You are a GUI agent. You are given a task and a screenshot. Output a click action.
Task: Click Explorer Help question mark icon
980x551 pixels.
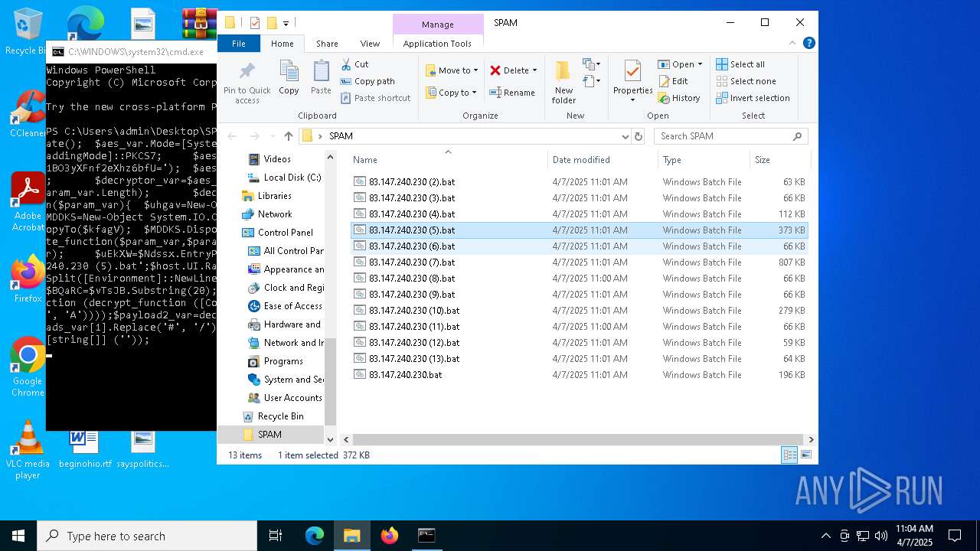tap(808, 44)
